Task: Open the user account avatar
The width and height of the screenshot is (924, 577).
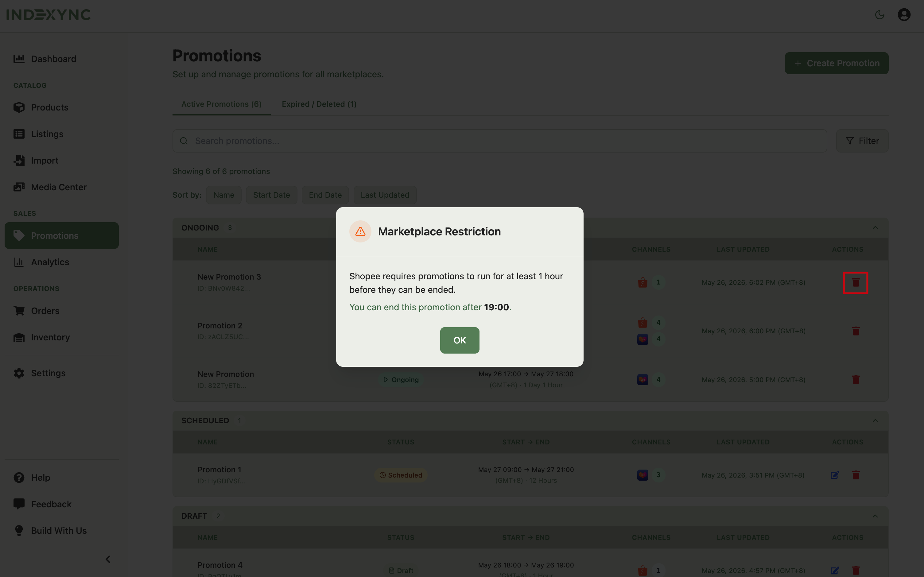Action: pyautogui.click(x=904, y=14)
